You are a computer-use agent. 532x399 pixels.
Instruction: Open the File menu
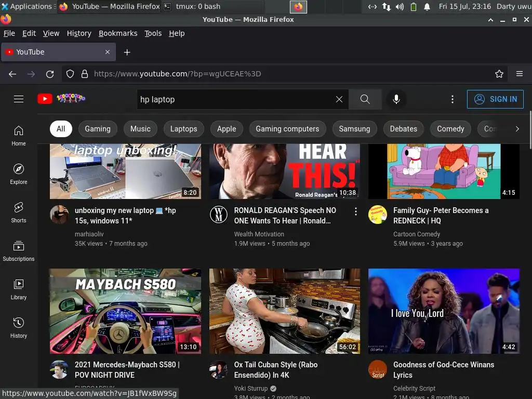[9, 33]
